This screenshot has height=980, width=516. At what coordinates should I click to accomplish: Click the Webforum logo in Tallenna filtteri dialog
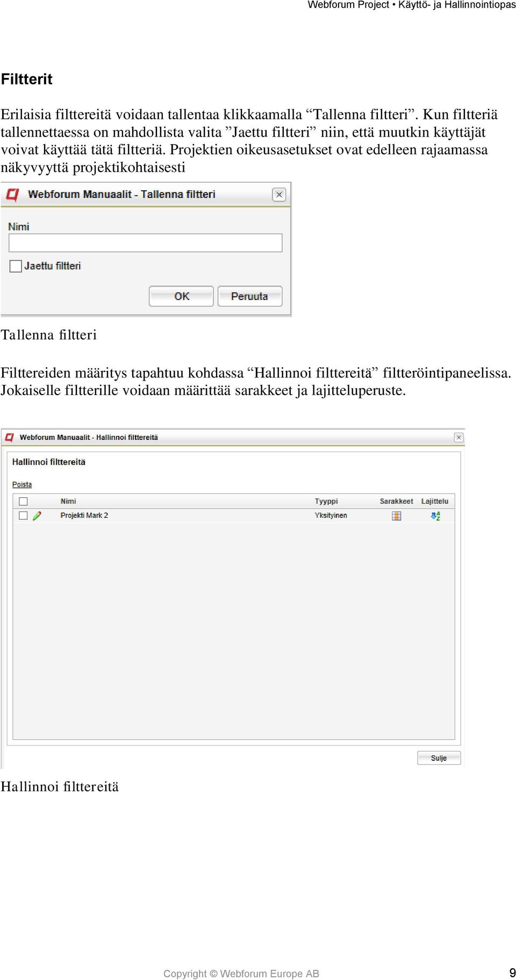pyautogui.click(x=13, y=195)
